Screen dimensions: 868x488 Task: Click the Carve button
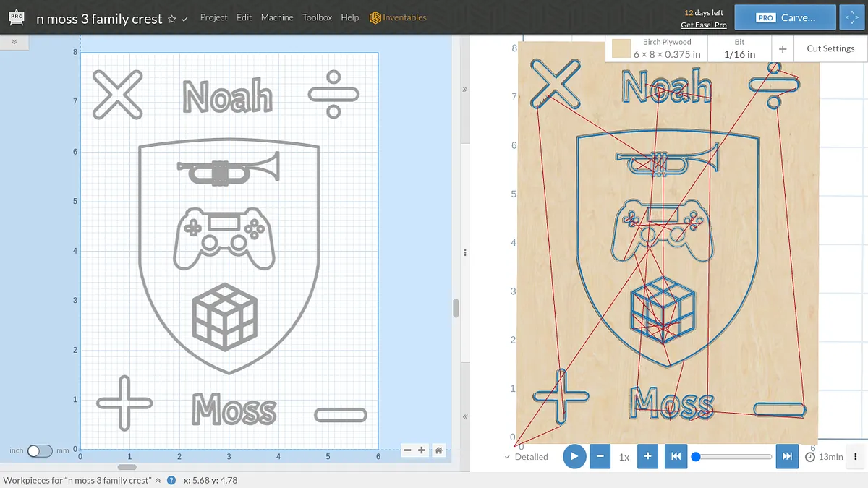[785, 17]
